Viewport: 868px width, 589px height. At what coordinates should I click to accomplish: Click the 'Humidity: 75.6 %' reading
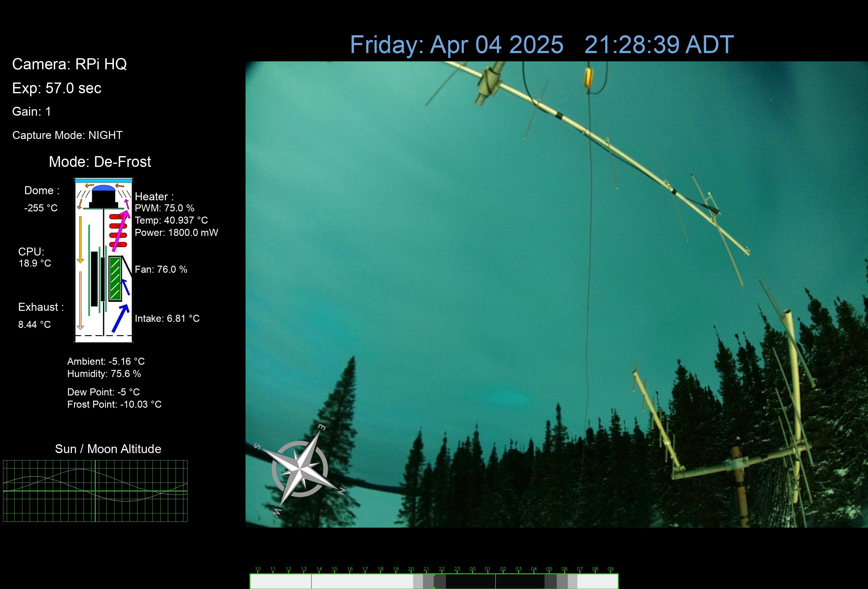pyautogui.click(x=104, y=374)
